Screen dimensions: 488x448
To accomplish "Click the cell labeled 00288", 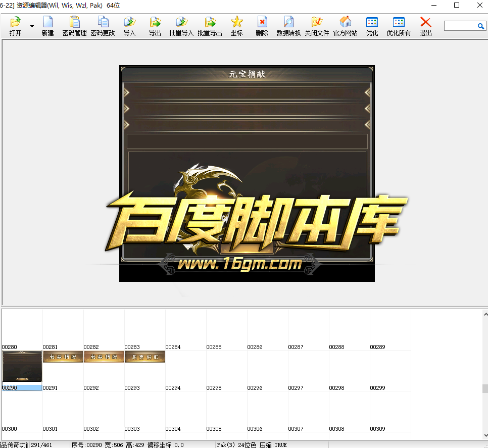I will (x=350, y=330).
